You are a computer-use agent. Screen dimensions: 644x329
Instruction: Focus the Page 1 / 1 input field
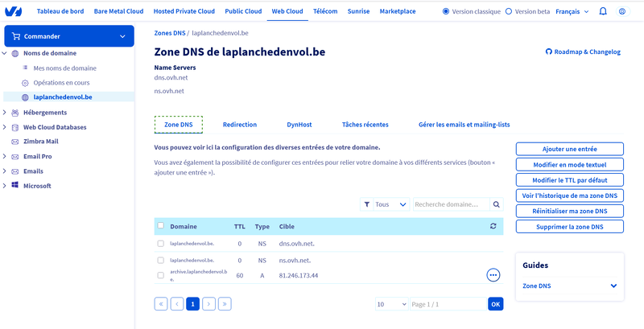448,304
